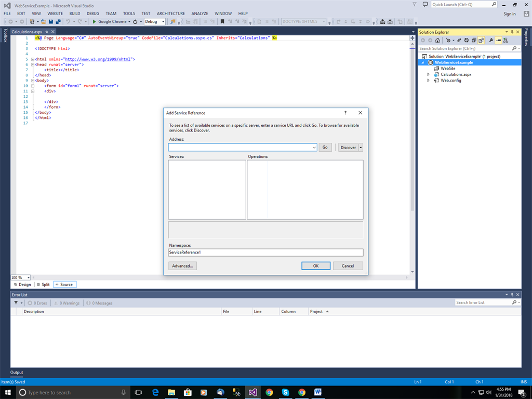The height and width of the screenshot is (399, 532).
Task: Select Solution 'WebServiceExample' node
Action: click(461, 56)
